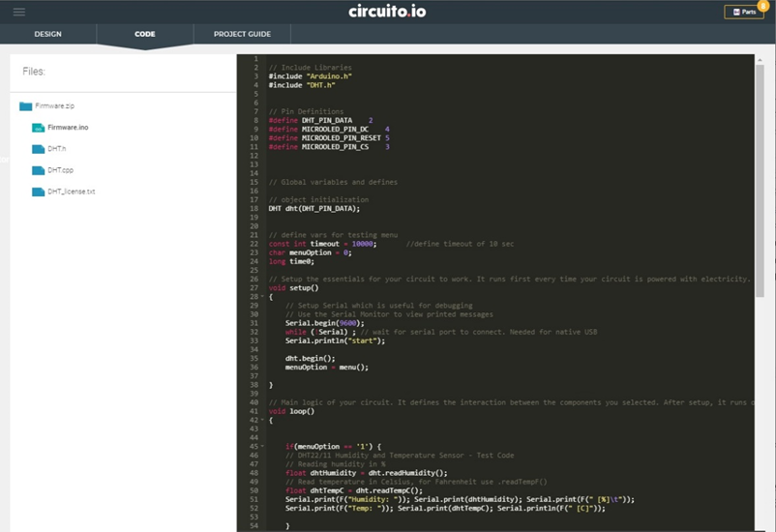Collapse the setup() block at line 28
Image resolution: width=776 pixels, height=532 pixels.
[x=260, y=297]
